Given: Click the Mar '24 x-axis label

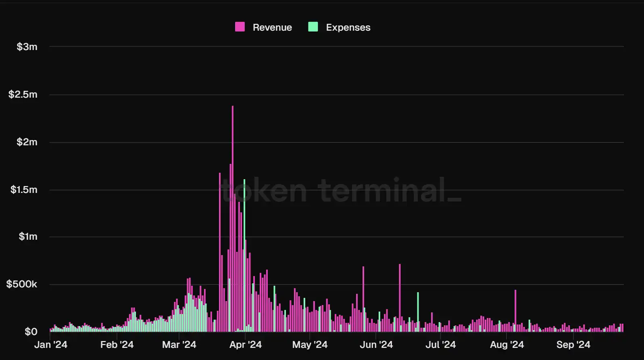Looking at the screenshot, I should point(179,345).
